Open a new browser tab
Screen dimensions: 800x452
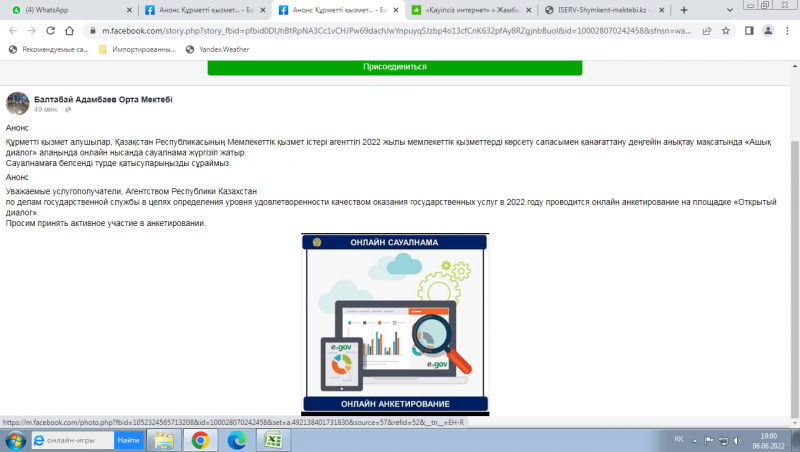684,10
